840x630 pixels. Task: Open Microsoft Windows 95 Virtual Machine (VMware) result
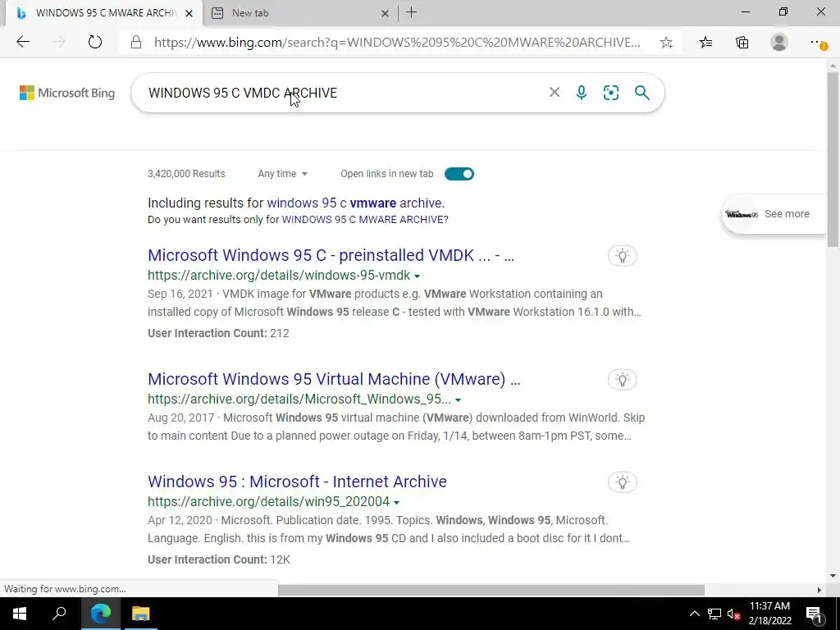pyautogui.click(x=334, y=379)
